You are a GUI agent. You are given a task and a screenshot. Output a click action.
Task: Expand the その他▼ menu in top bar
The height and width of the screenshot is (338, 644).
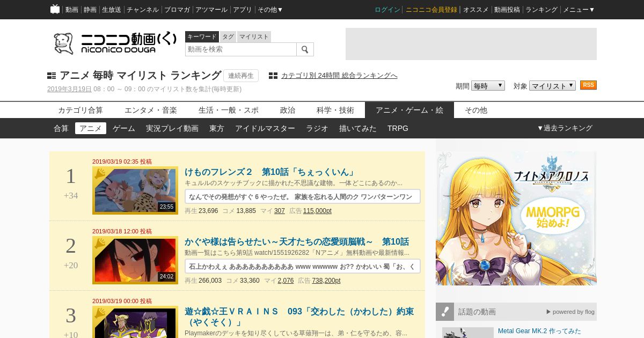270,10
